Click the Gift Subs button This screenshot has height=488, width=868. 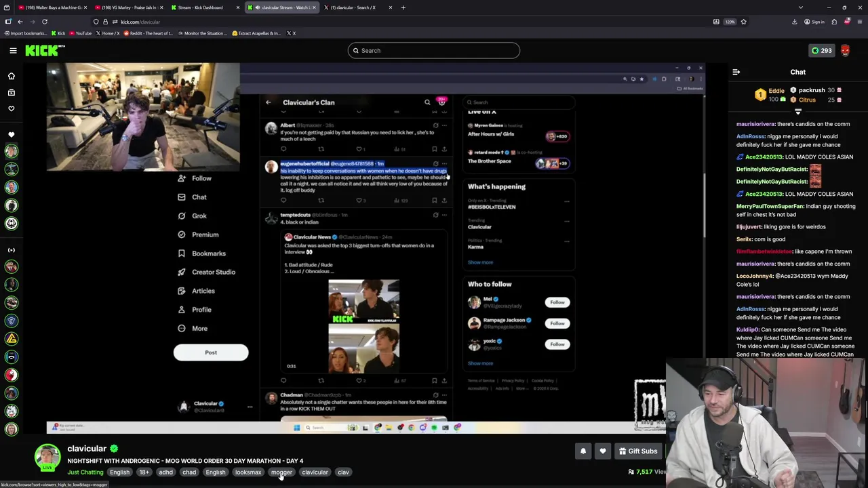pyautogui.click(x=637, y=451)
